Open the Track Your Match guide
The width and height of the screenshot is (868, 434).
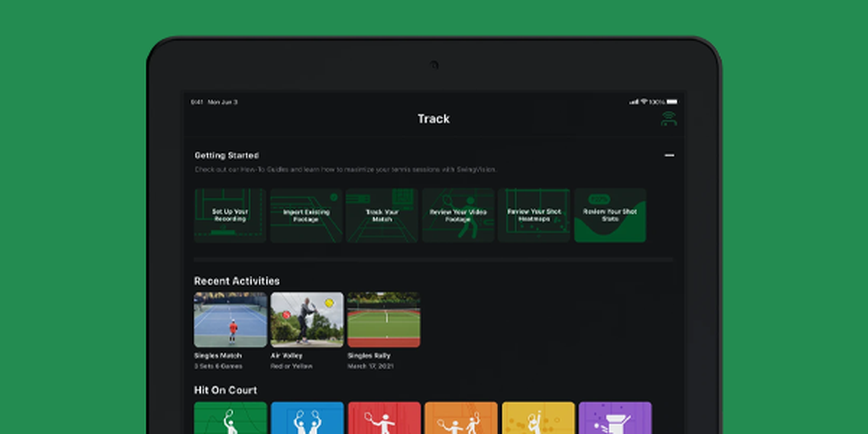click(x=382, y=215)
